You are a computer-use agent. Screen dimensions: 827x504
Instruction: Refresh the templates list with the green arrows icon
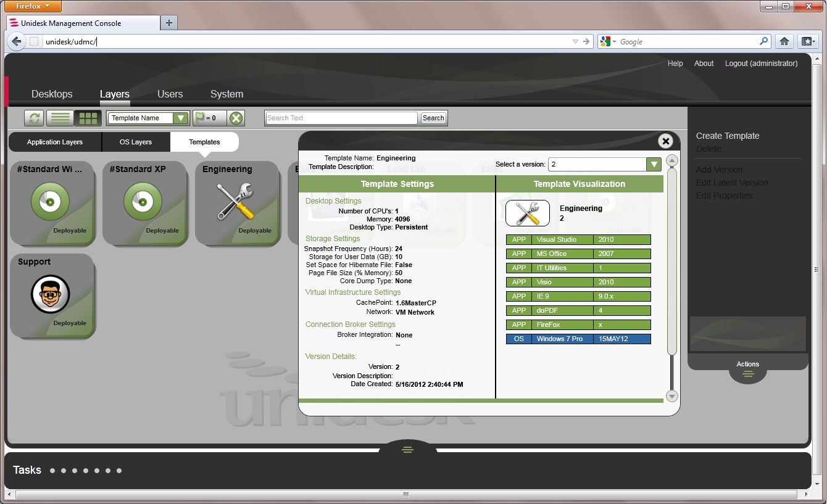33,118
